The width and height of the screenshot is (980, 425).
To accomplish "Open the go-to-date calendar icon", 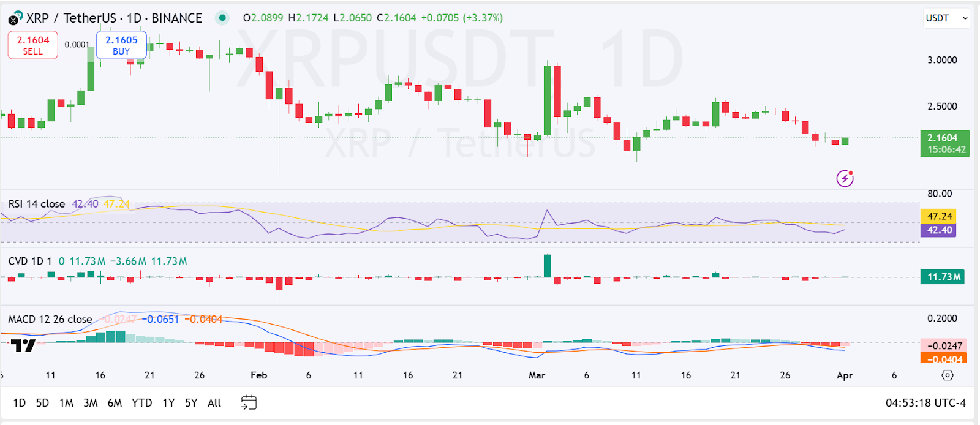I will [249, 402].
